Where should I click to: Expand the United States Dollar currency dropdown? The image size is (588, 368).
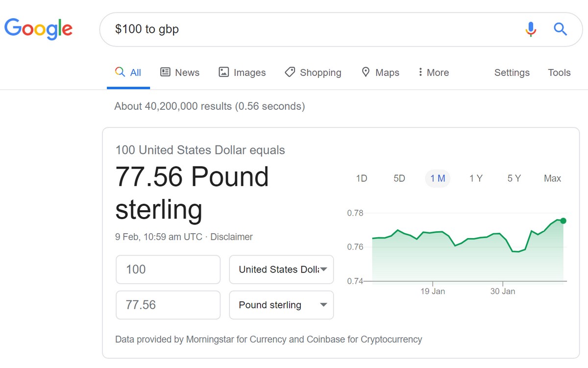tap(281, 270)
